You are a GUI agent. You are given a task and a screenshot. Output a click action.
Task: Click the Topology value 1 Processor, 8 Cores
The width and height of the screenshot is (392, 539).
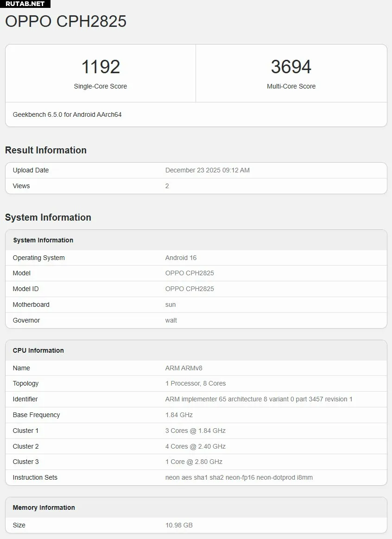[195, 383]
